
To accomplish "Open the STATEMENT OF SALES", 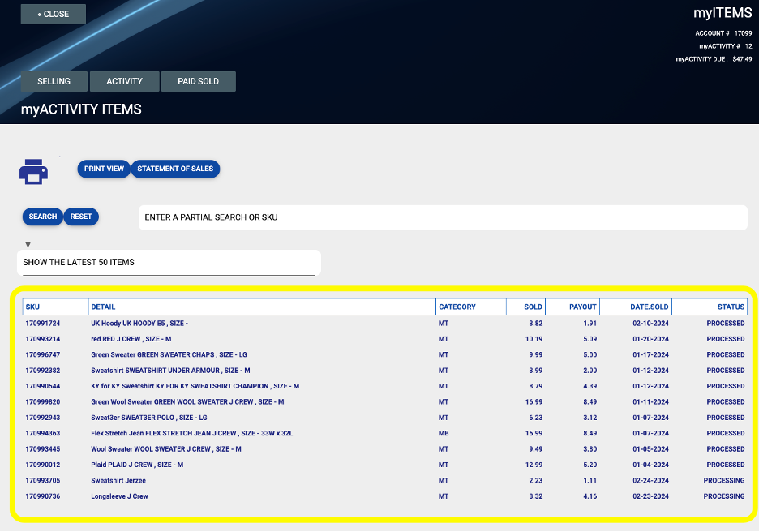I will (x=175, y=169).
